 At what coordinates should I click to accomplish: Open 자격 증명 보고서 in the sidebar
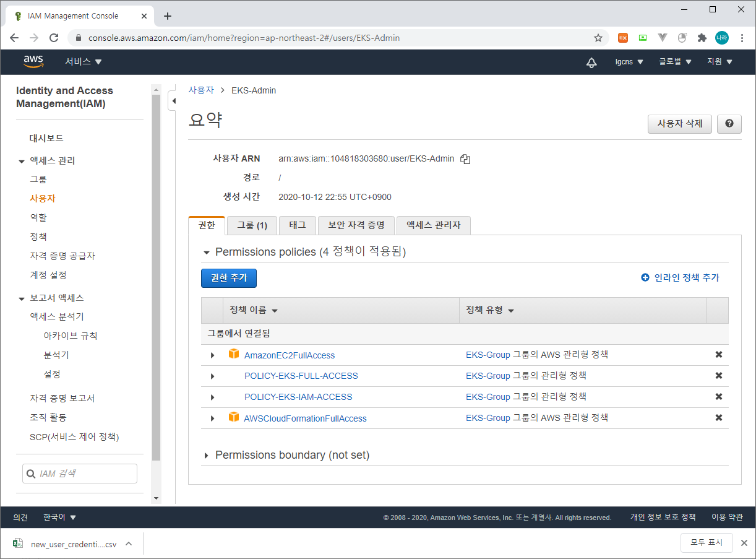pyautogui.click(x=62, y=398)
